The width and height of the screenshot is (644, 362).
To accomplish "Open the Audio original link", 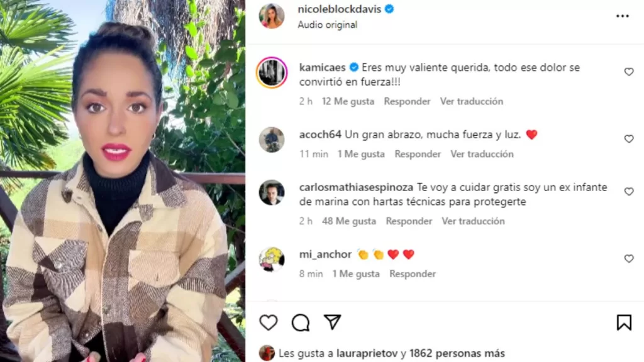I will [327, 25].
